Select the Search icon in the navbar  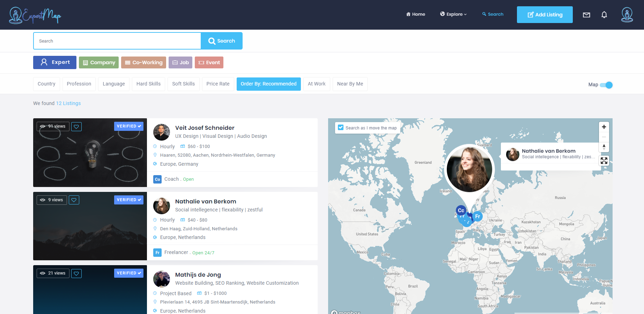(493, 14)
